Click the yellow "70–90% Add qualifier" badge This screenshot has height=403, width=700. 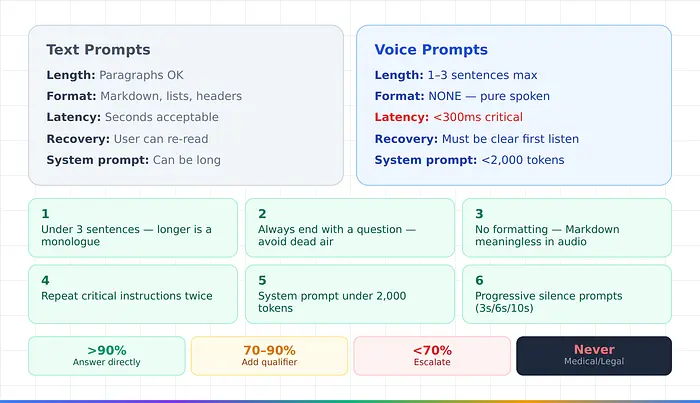coord(269,355)
